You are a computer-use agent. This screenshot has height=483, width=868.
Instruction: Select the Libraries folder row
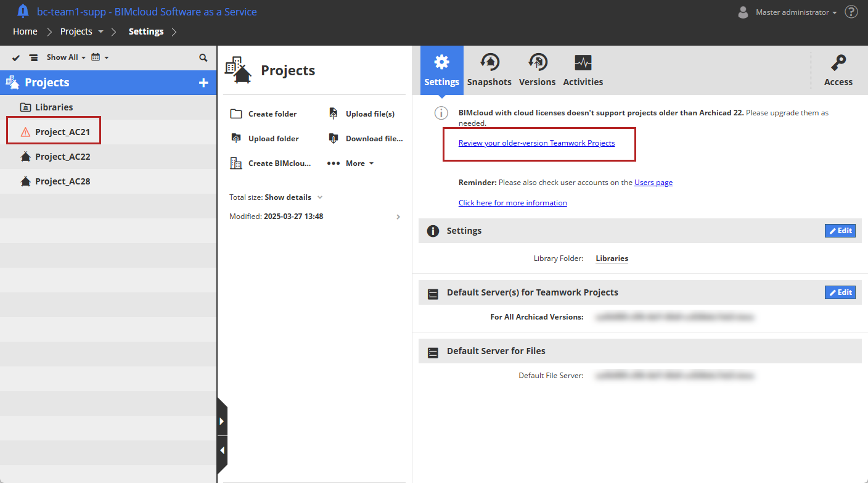tap(108, 107)
